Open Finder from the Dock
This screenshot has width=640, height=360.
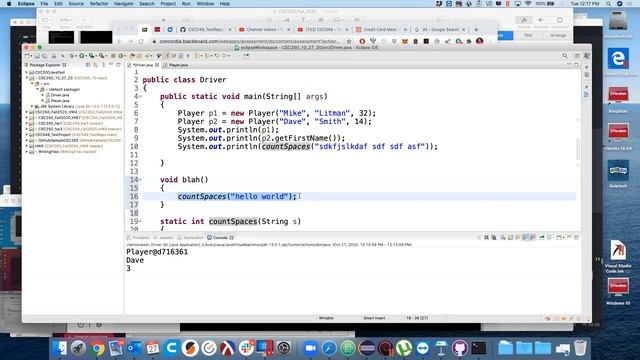click(x=60, y=348)
